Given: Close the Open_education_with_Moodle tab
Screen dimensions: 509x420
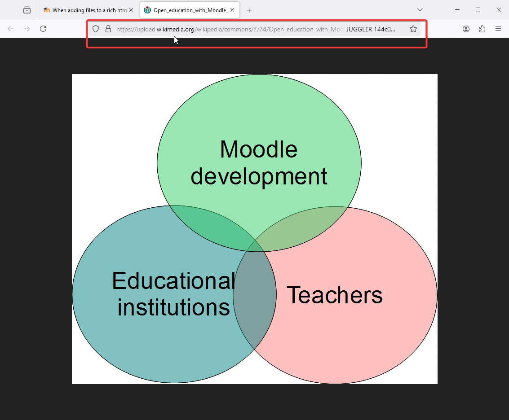Looking at the screenshot, I should click(x=232, y=10).
